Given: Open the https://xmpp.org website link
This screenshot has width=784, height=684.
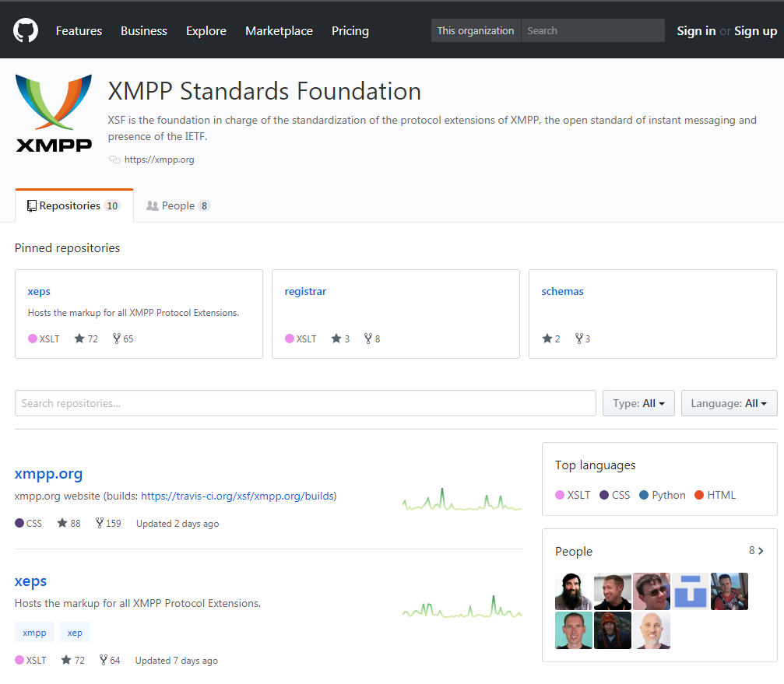Looking at the screenshot, I should coord(159,160).
